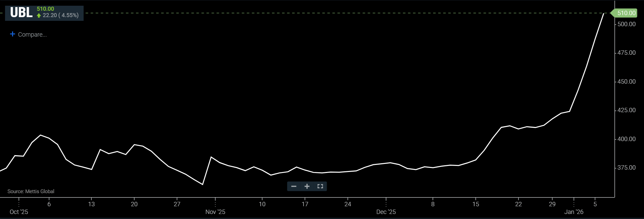Click date label 22 on time axis
Screen dimensions: 644x219
pos(518,204)
